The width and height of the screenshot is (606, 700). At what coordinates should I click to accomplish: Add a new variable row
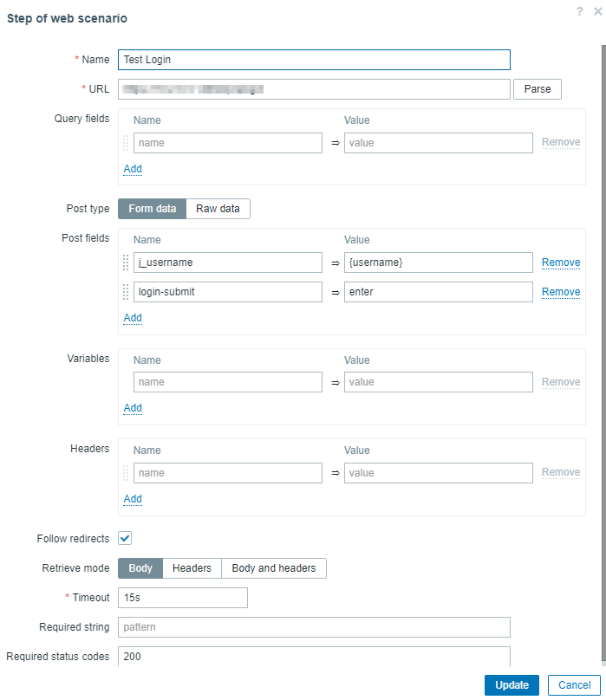133,408
